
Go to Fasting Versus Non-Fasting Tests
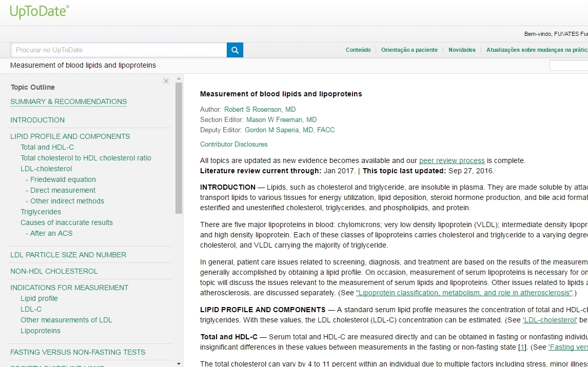coord(77,352)
